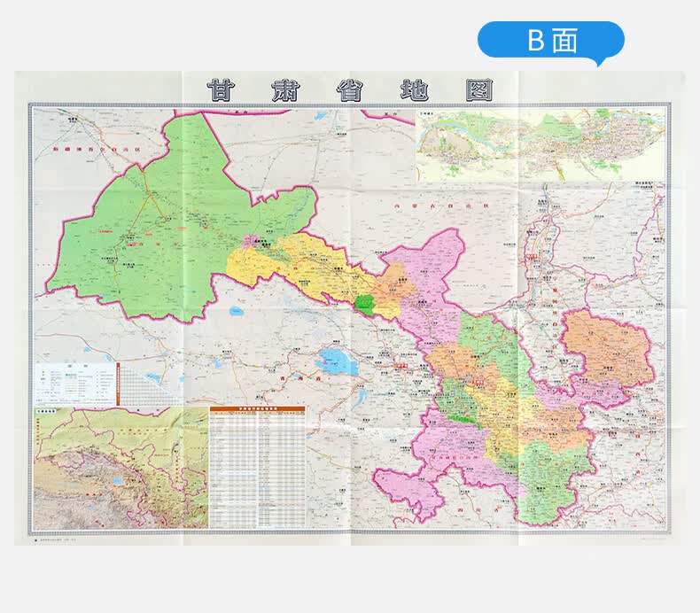Select the small dark green county area
700x613 pixels.
point(365,304)
